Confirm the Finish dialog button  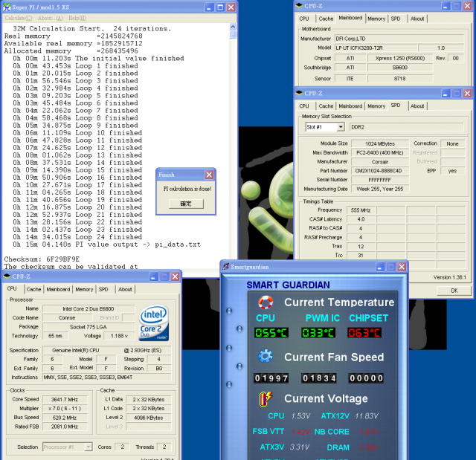pyautogui.click(x=186, y=204)
